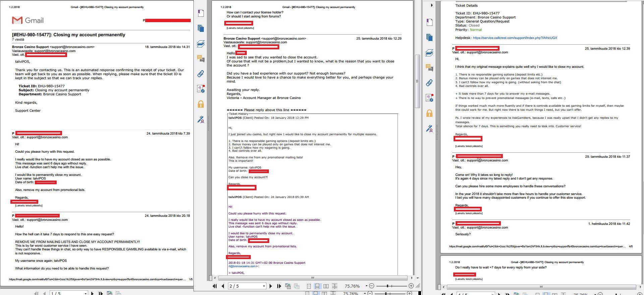The image size is (644, 295).
Task: Click middle window vertical scrollbar thumb
Action: [x=417, y=81]
